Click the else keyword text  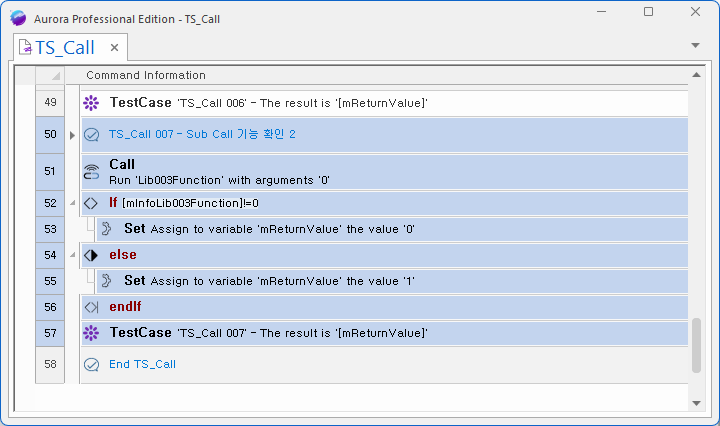pyautogui.click(x=123, y=255)
